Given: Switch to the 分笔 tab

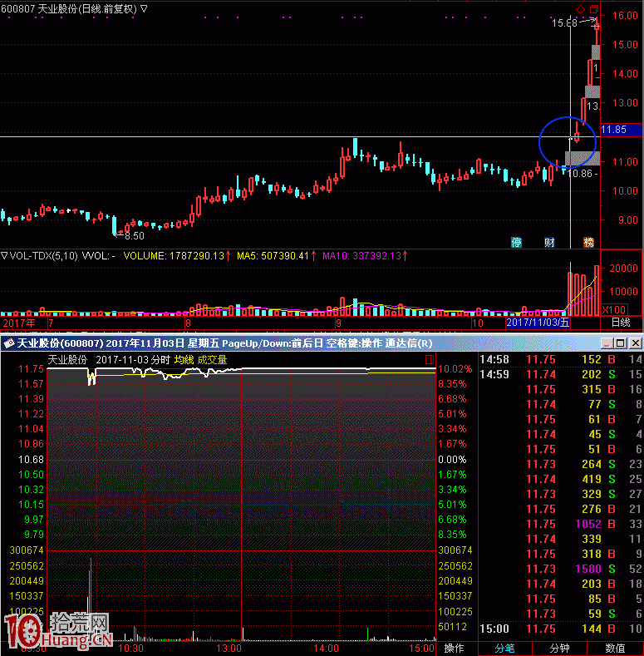Looking at the screenshot, I should [x=504, y=649].
